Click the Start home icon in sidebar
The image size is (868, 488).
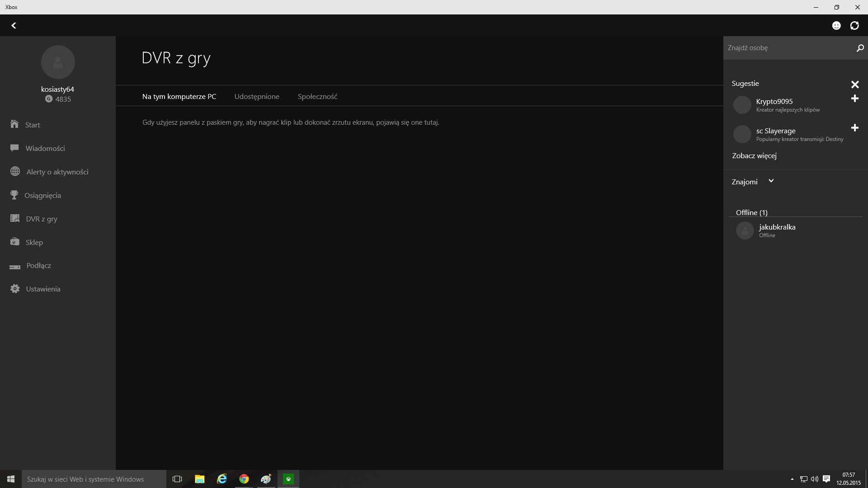14,124
